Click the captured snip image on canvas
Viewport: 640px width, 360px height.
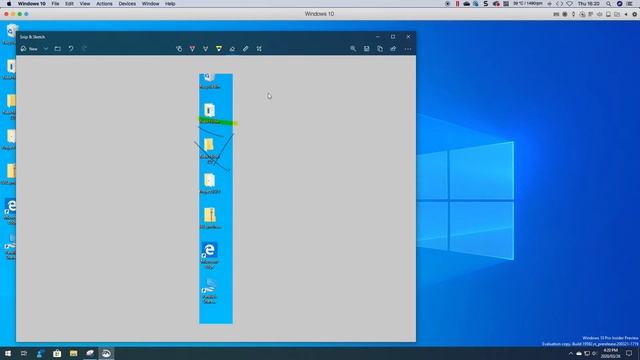click(216, 199)
